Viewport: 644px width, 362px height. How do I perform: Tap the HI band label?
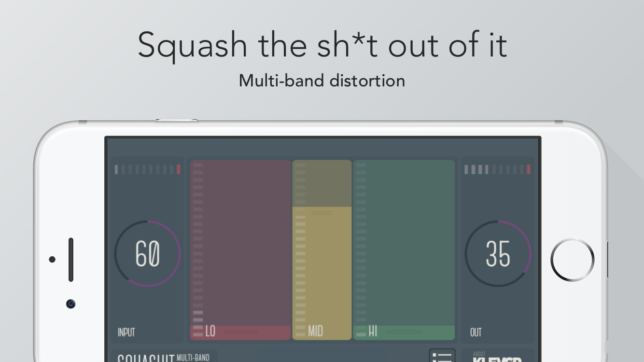(373, 331)
